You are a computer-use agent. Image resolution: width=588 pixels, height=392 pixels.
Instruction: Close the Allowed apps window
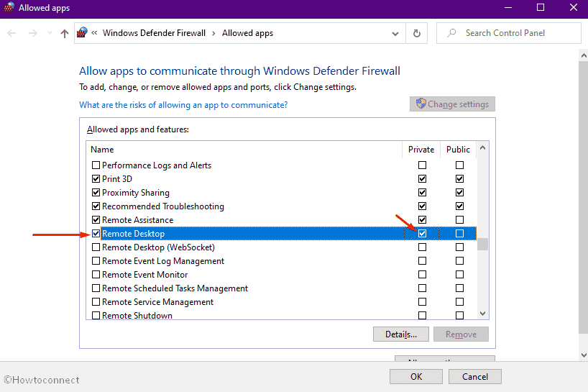[x=574, y=7]
